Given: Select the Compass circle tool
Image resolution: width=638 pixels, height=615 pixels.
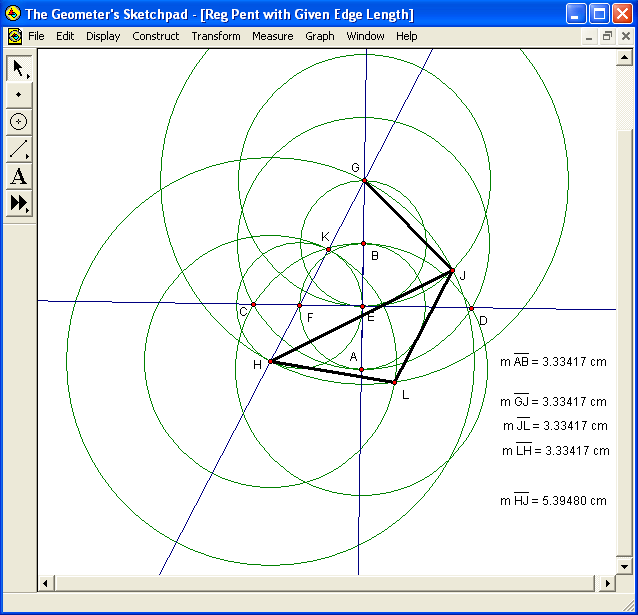Looking at the screenshot, I should click(x=18, y=122).
